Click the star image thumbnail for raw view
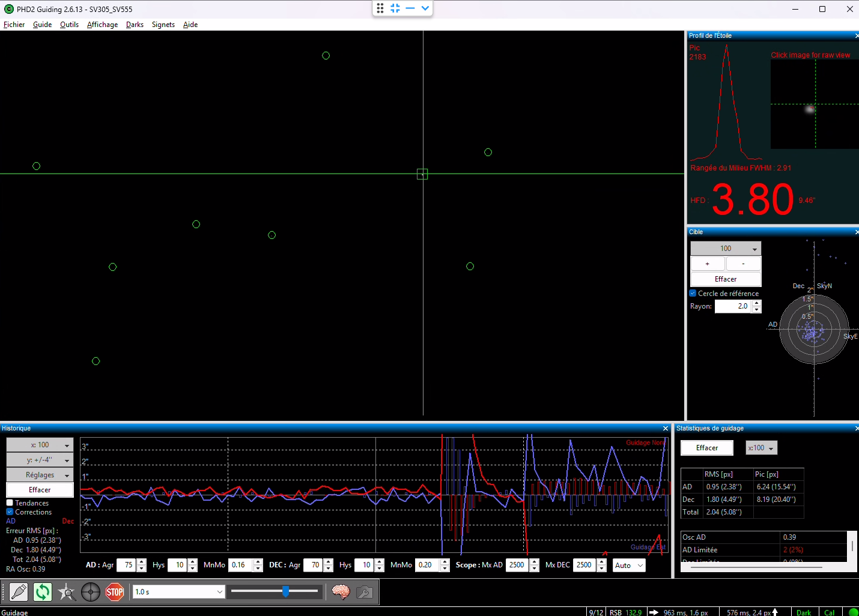Screen dimensions: 859x616 [x=815, y=104]
